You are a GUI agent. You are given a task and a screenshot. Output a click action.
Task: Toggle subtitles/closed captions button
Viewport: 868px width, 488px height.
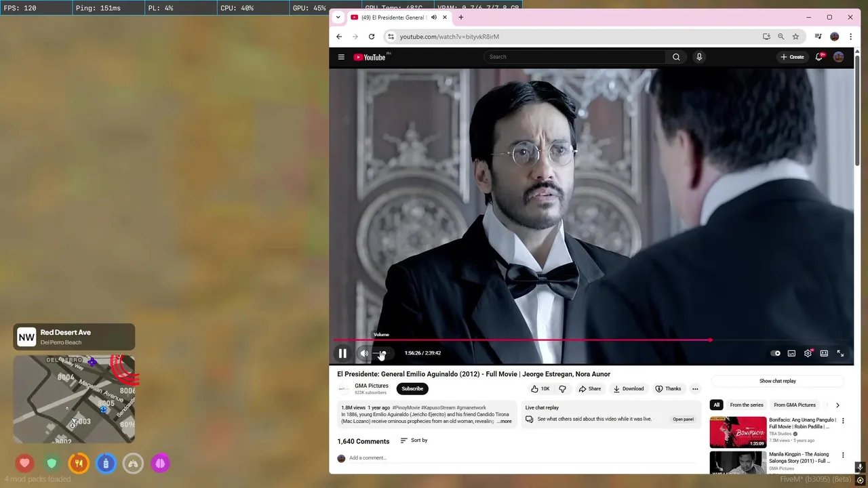pyautogui.click(x=791, y=353)
